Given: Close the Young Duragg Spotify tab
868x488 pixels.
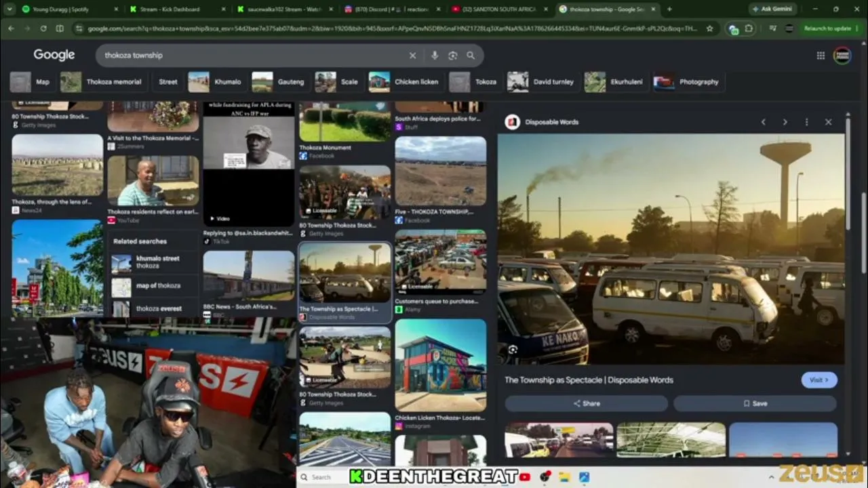Looking at the screenshot, I should [x=116, y=9].
